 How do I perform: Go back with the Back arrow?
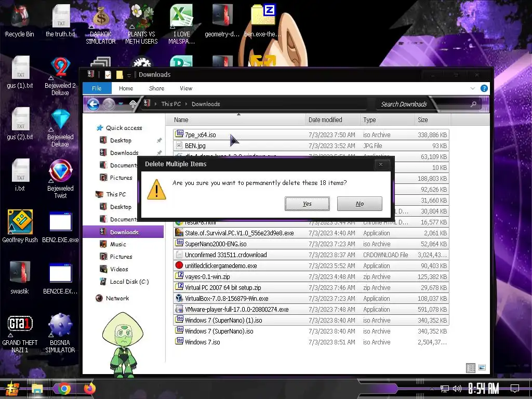tap(94, 104)
